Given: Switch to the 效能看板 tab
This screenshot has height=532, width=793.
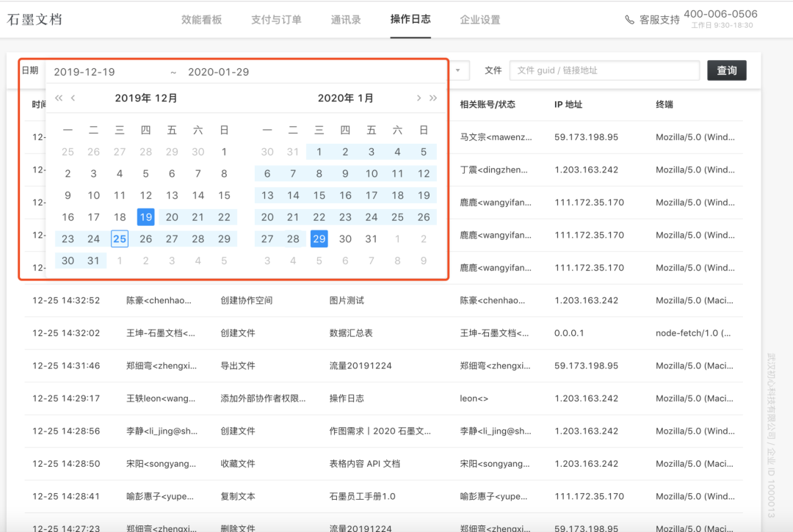Looking at the screenshot, I should pyautogui.click(x=201, y=20).
